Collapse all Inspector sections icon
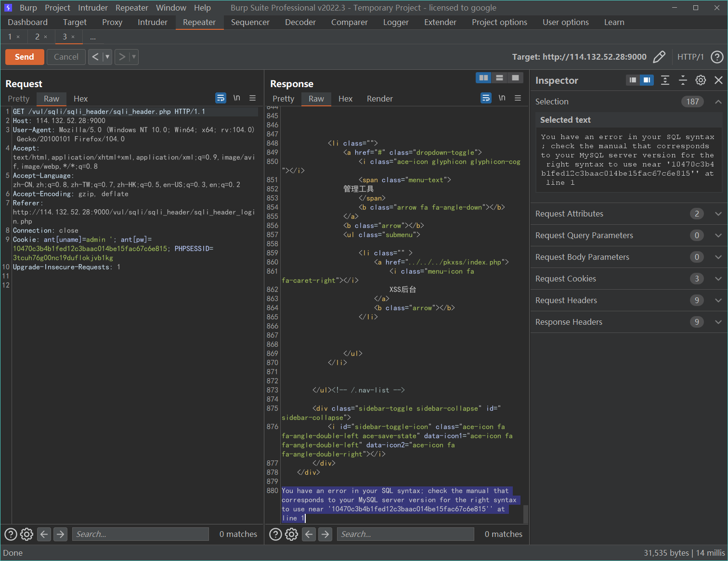The height and width of the screenshot is (561, 728). [683, 80]
